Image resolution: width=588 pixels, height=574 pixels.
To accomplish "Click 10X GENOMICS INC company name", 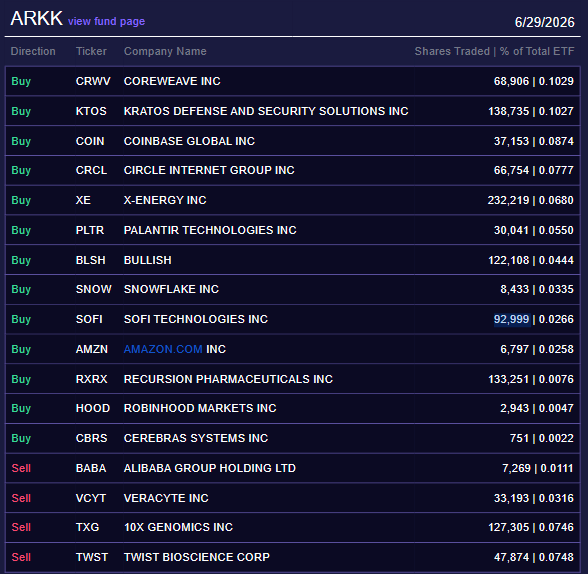I will (x=178, y=527).
